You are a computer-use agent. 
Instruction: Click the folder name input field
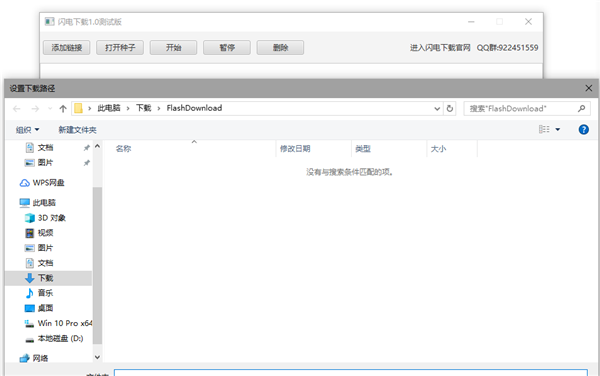pos(351,373)
